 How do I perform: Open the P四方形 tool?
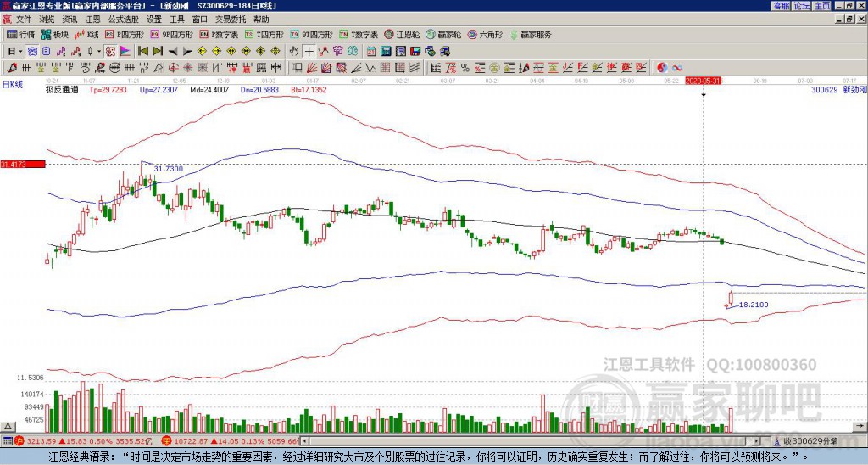[x=125, y=35]
